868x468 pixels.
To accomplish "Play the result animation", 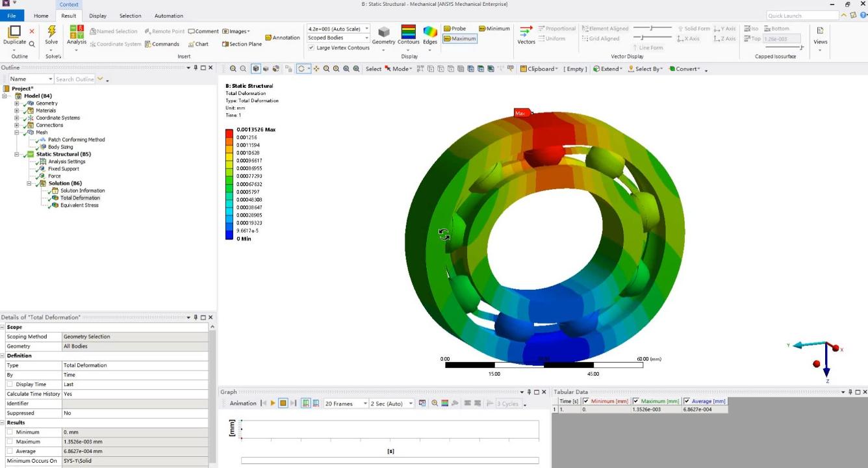I will [273, 404].
